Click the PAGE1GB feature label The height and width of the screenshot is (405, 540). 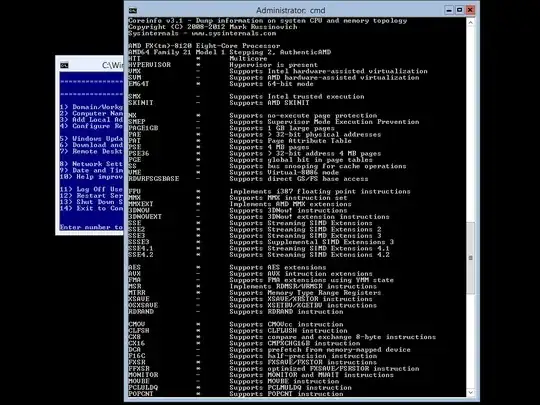143,128
